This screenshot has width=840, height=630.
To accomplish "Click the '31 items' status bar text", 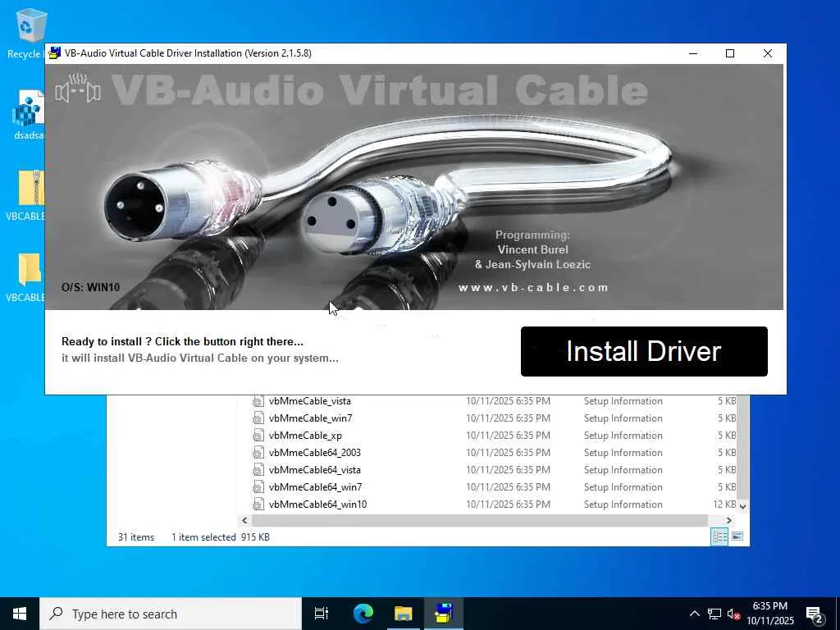I will pyautogui.click(x=136, y=537).
